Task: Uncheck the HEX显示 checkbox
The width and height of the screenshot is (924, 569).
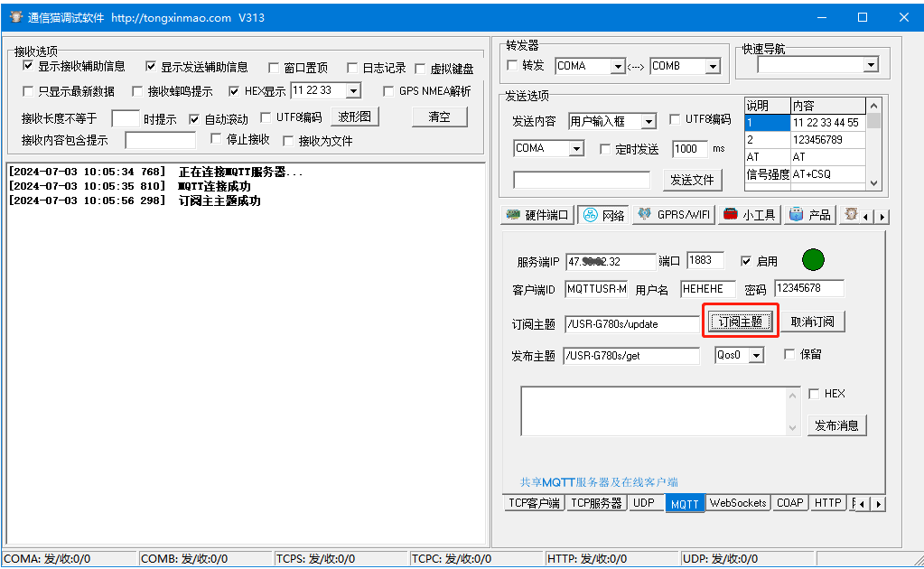Action: 234,91
